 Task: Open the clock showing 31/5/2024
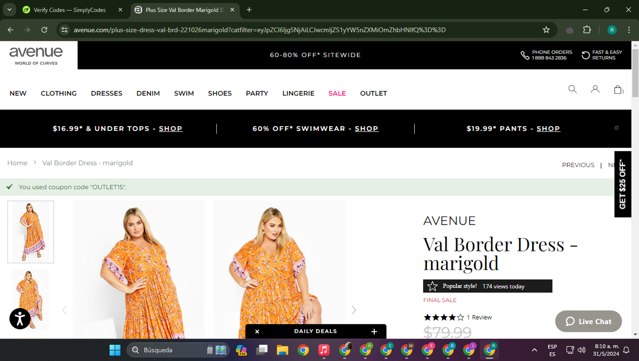[x=606, y=350]
